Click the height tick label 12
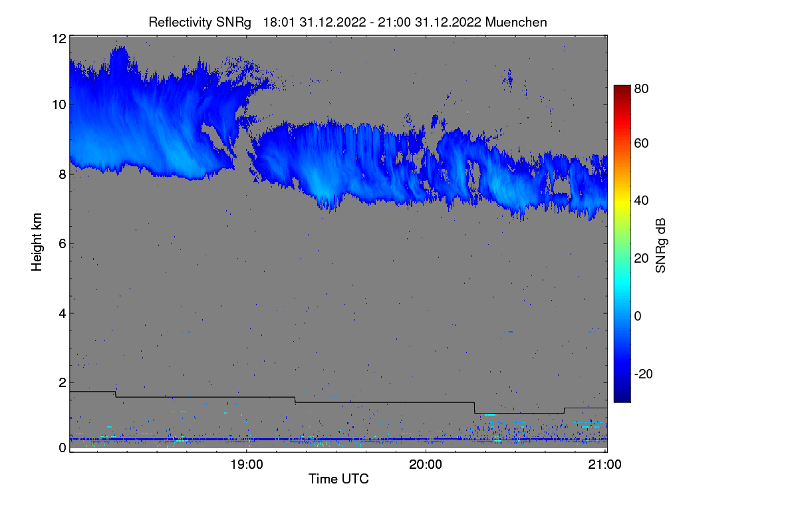Image resolution: width=798 pixels, height=532 pixels. click(x=59, y=39)
